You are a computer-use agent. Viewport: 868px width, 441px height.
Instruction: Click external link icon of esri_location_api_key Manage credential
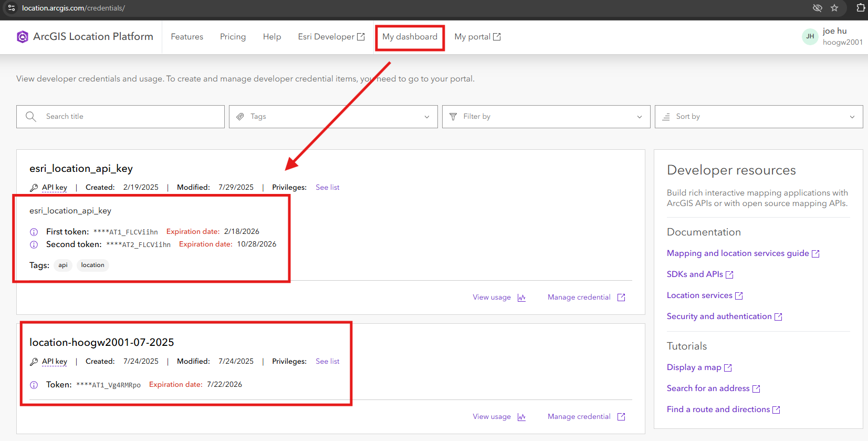click(x=621, y=298)
